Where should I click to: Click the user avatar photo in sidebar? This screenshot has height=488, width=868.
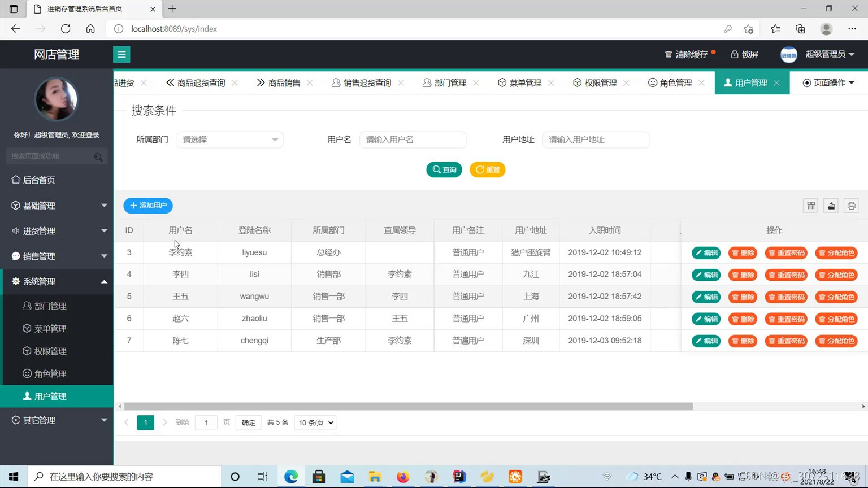click(57, 99)
